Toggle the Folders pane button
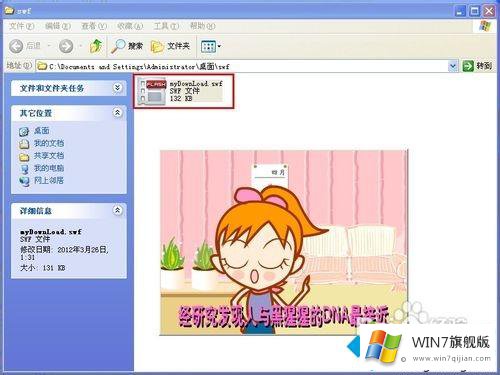 170,46
